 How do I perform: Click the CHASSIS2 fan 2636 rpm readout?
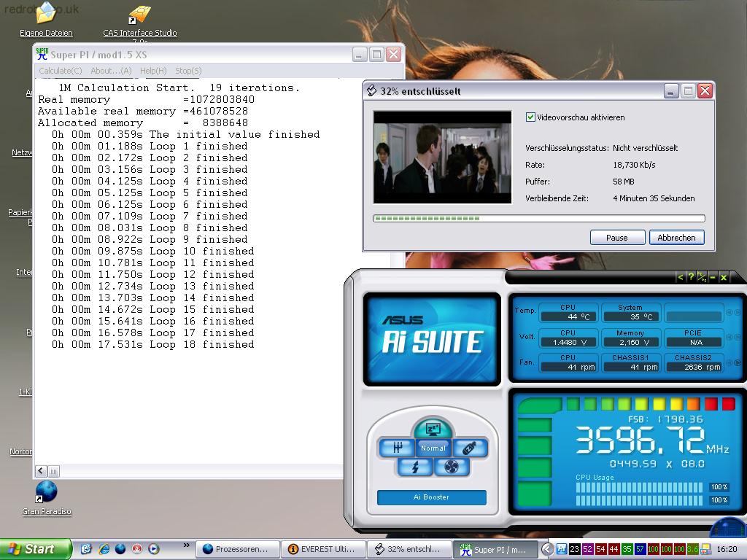pyautogui.click(x=694, y=367)
